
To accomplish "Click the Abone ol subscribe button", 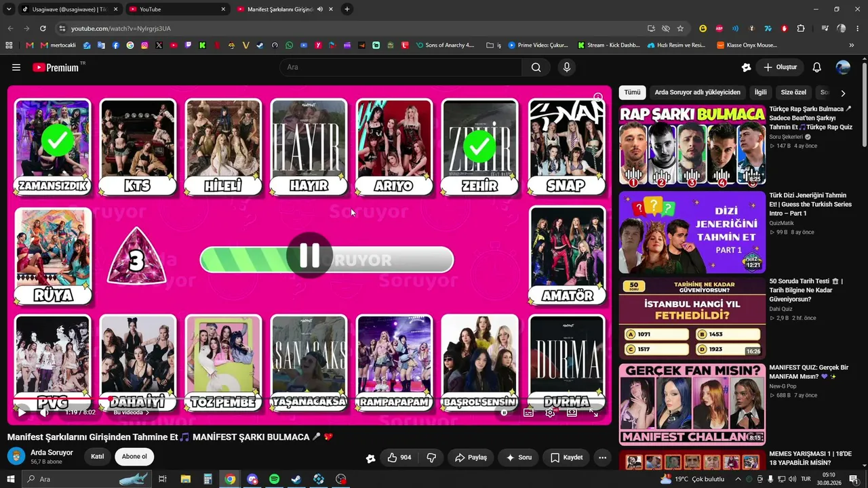I will coord(134,457).
